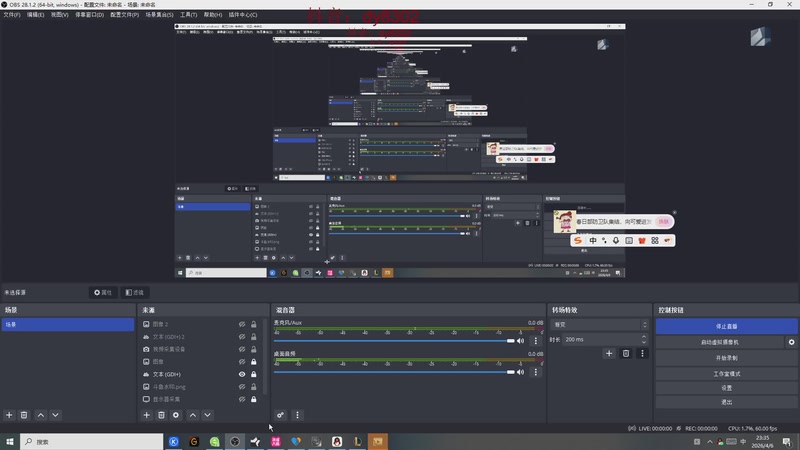
Task: Delete selected source with trash icon
Action: [161, 415]
